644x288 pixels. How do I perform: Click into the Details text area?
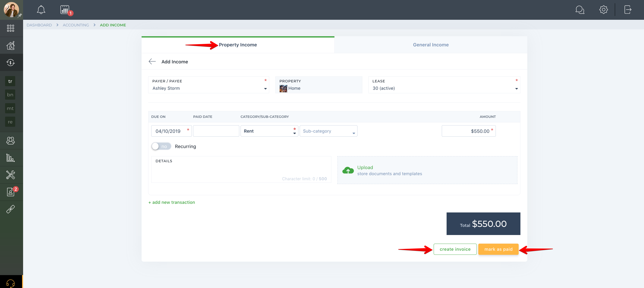coord(241,169)
